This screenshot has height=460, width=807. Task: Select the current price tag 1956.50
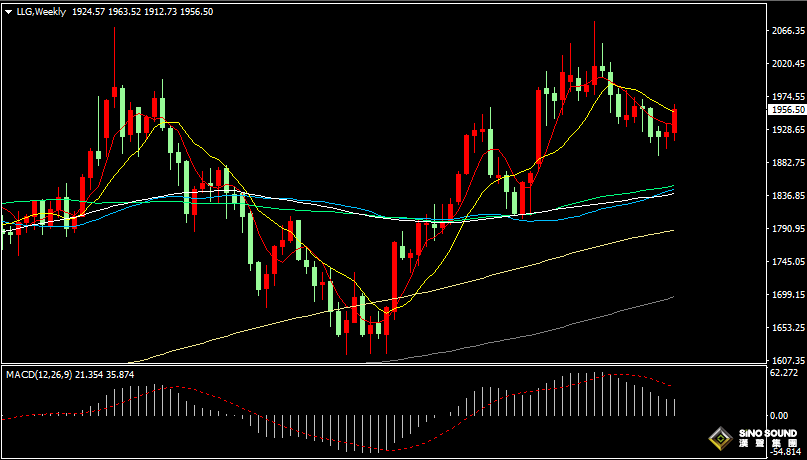787,110
